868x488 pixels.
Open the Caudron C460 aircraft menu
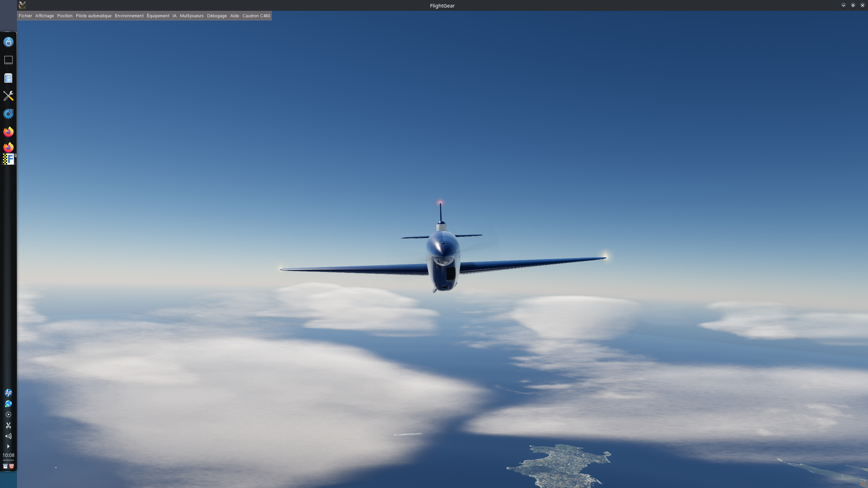[256, 16]
